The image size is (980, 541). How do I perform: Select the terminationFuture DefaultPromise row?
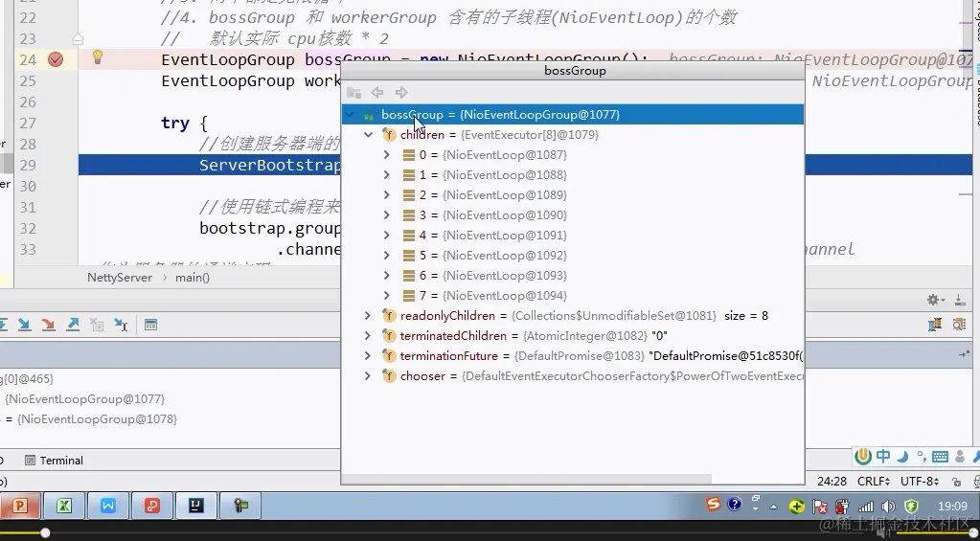[573, 355]
